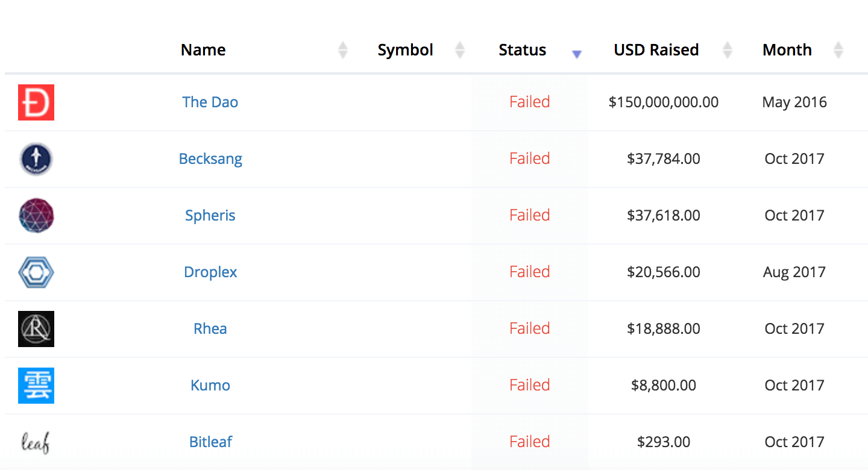This screenshot has height=470, width=868.
Task: Open The Dao project link
Action: click(x=210, y=102)
